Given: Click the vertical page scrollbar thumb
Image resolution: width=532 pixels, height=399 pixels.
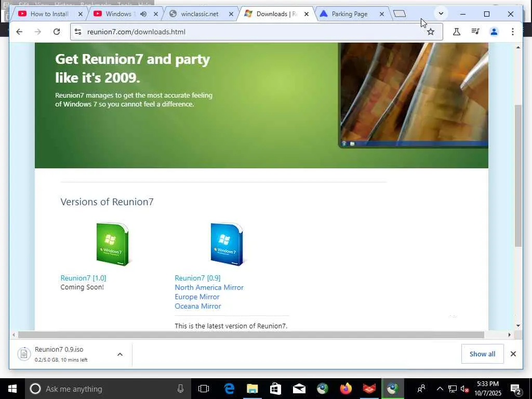Looking at the screenshot, I should coord(518,176).
